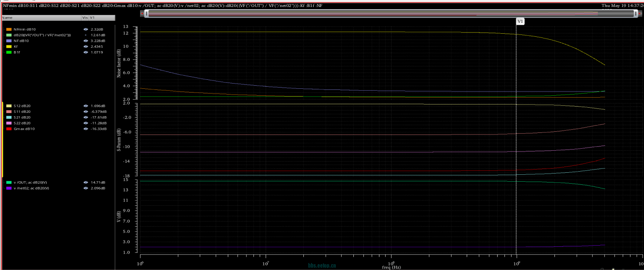Hide the NFmin dB10 trace
The image size is (644, 270).
(86, 29)
